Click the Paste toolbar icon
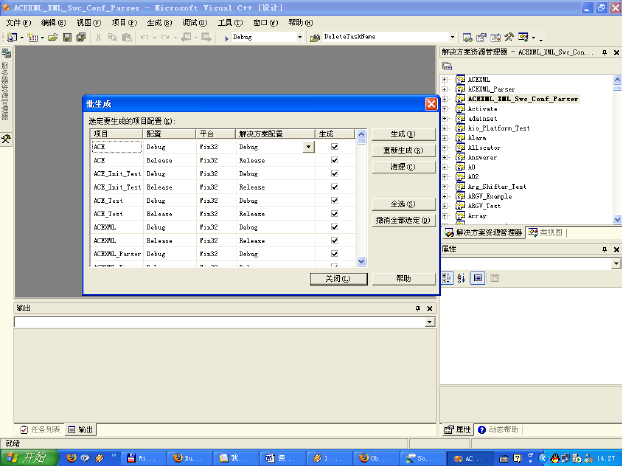622x466 pixels. pyautogui.click(x=127, y=37)
